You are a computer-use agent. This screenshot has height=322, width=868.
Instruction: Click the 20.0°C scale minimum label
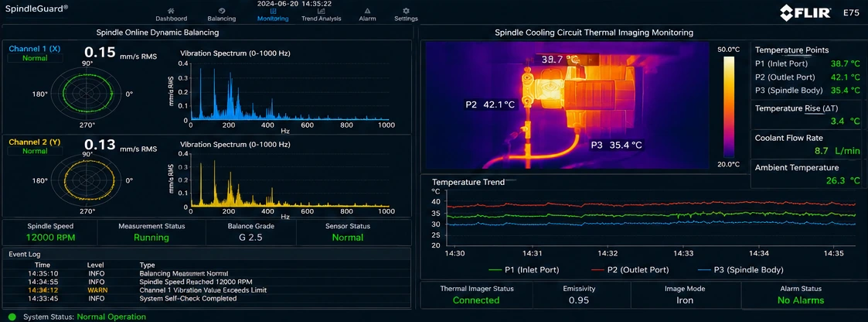pos(729,165)
